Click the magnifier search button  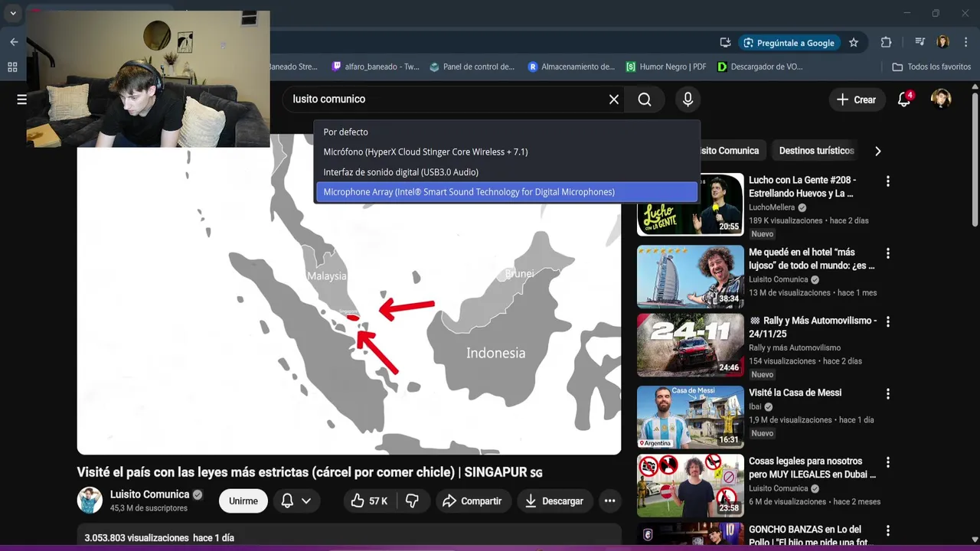645,99
